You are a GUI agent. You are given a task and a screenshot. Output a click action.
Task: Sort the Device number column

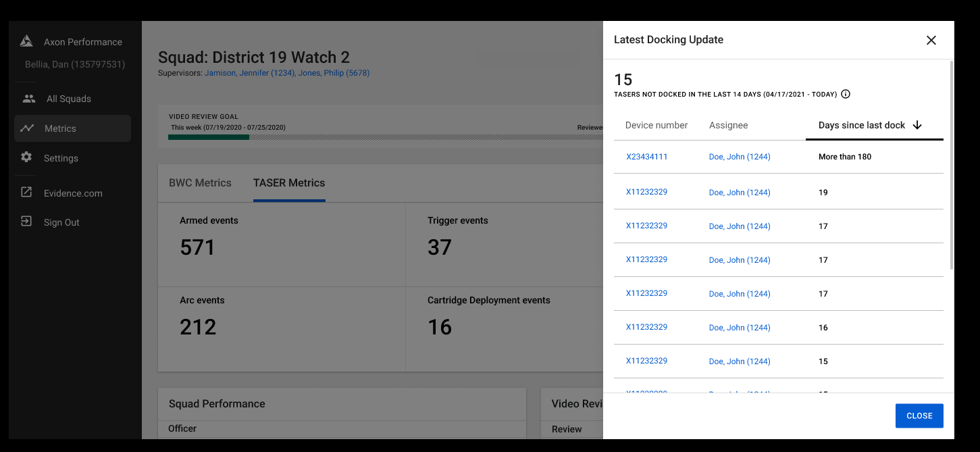tap(656, 125)
